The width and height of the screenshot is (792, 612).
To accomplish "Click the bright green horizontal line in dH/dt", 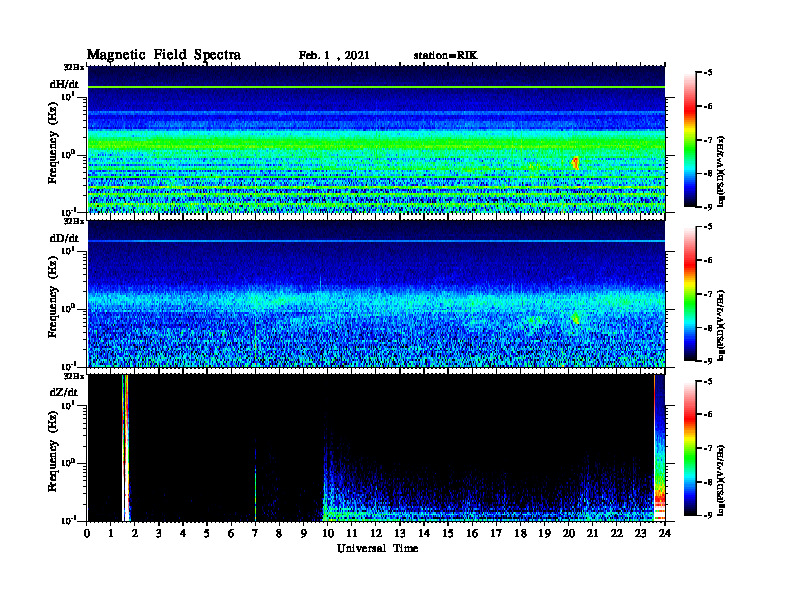I will 376,87.
